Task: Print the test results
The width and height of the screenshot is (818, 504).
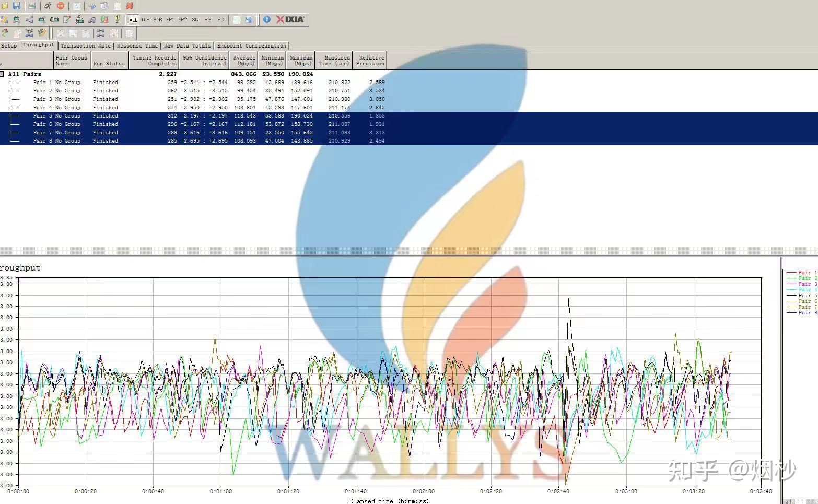Action: [32, 6]
